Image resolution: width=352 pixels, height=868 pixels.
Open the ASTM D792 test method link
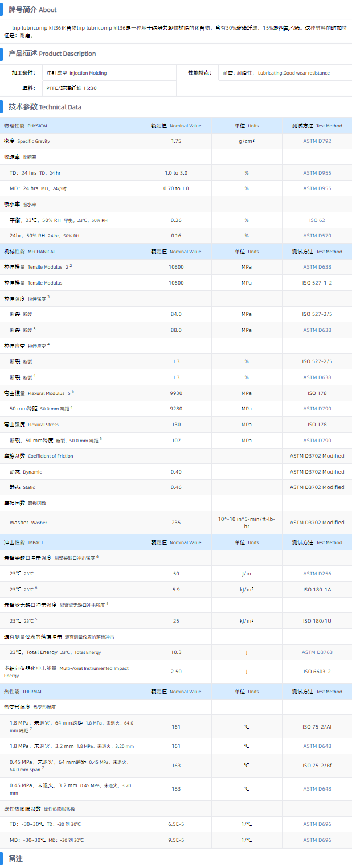tap(317, 141)
